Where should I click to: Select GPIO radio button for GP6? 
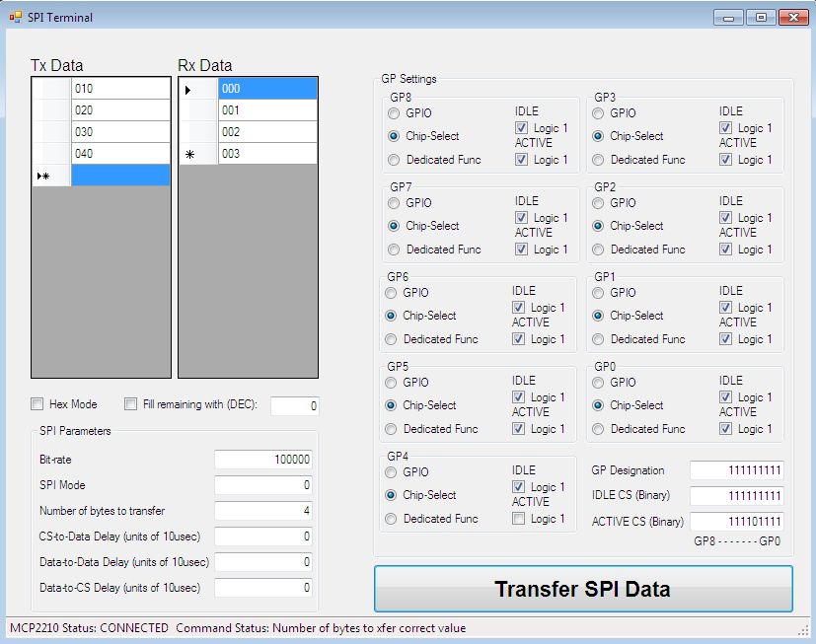pyautogui.click(x=391, y=293)
